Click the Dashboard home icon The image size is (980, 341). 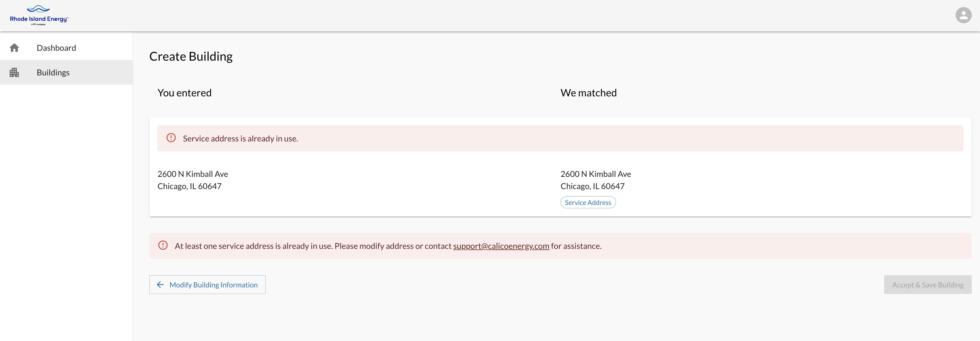point(14,48)
